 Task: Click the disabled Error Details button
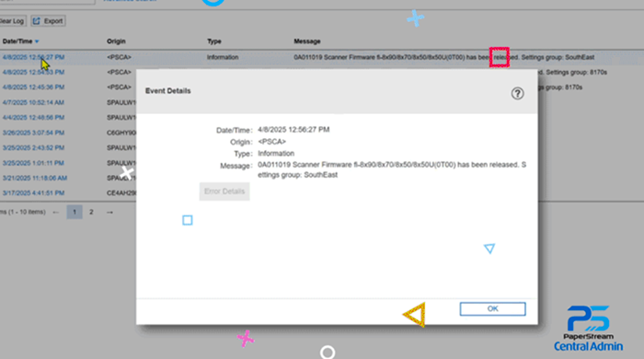224,191
